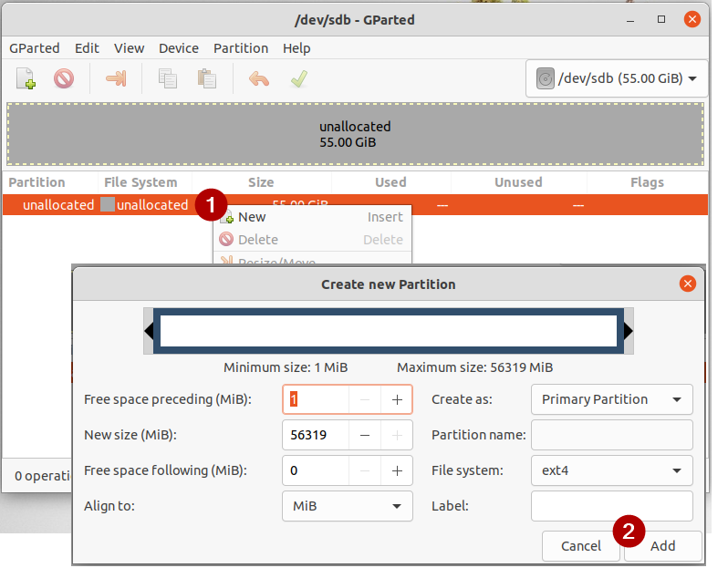Click the Label text field
728x568 pixels.
tap(612, 506)
